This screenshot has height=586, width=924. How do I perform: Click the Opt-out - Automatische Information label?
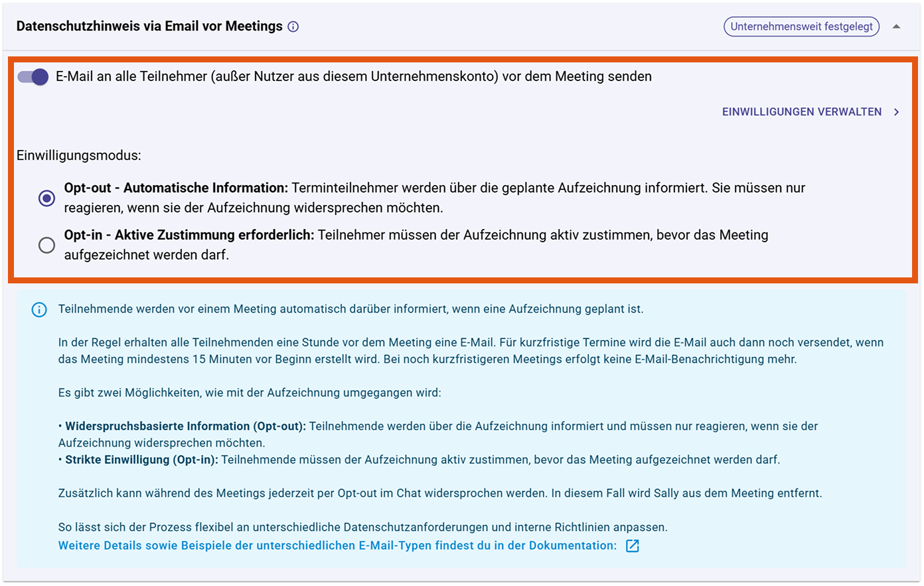coord(176,188)
